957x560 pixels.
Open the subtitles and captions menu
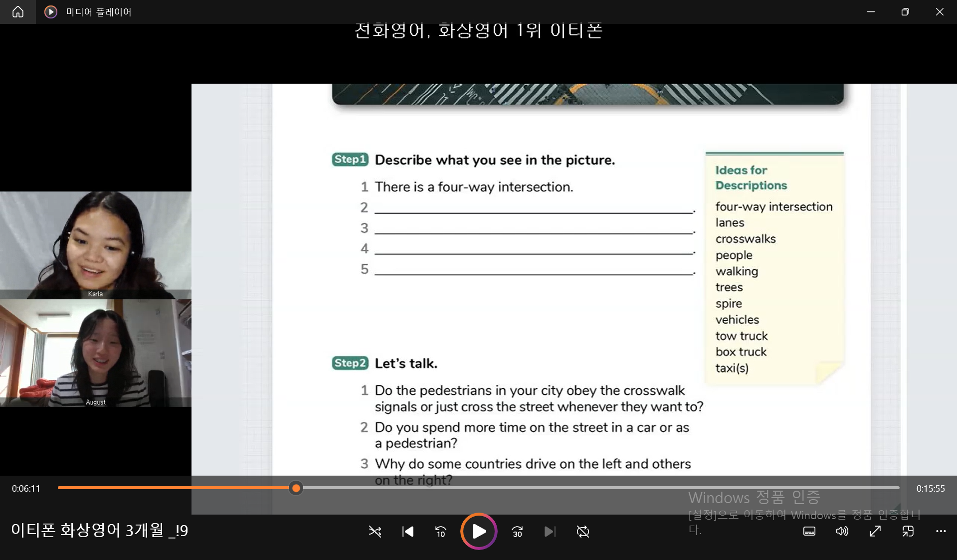tap(809, 532)
